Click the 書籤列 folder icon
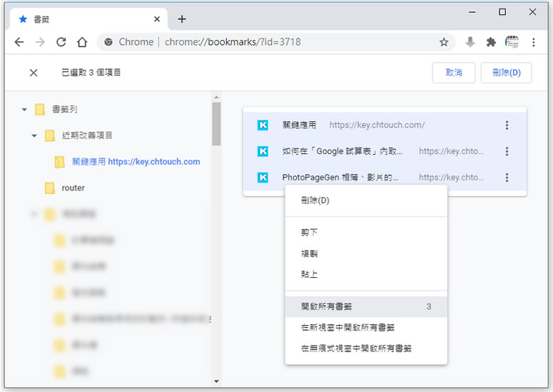 [40, 110]
